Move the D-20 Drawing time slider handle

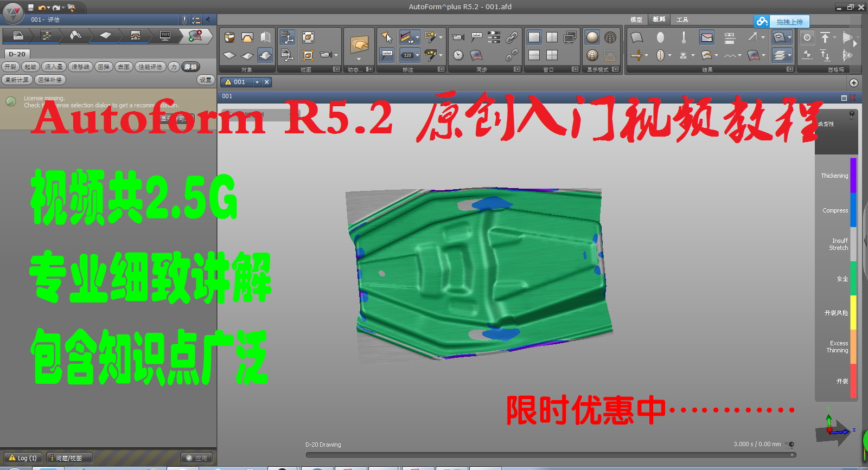pos(793,455)
